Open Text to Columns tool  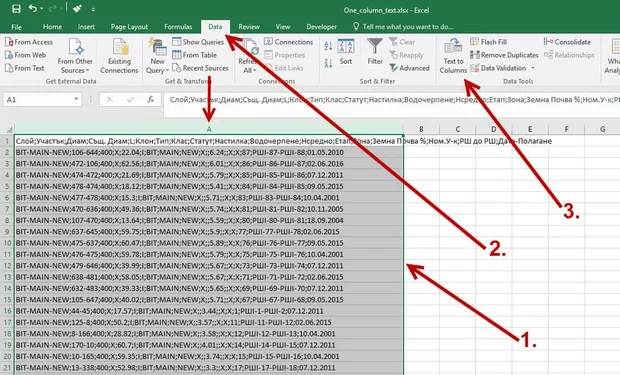453,56
